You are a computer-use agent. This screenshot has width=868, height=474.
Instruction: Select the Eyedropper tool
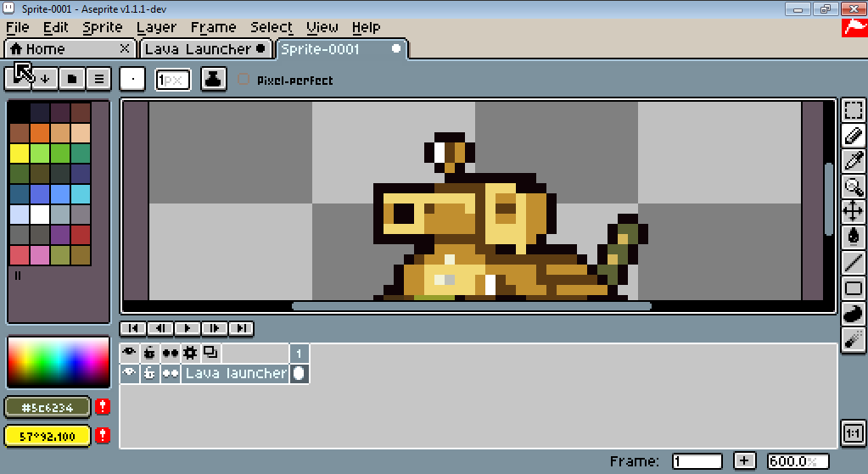853,161
